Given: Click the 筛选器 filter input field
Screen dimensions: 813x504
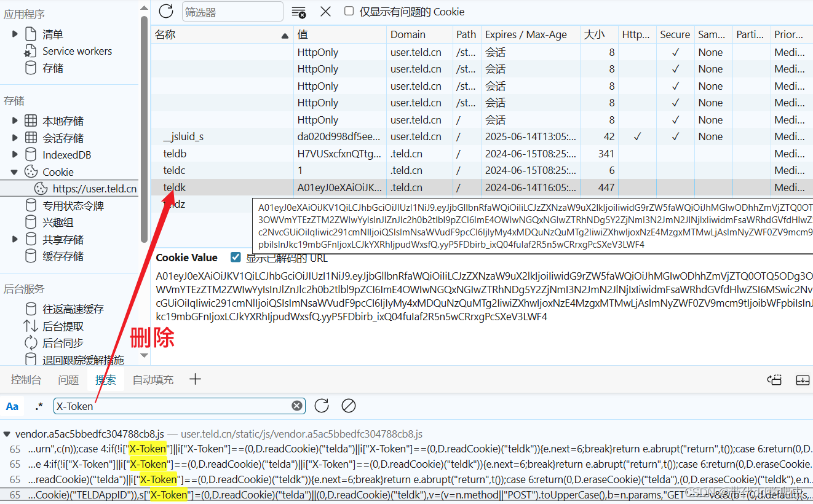Looking at the screenshot, I should pos(232,12).
